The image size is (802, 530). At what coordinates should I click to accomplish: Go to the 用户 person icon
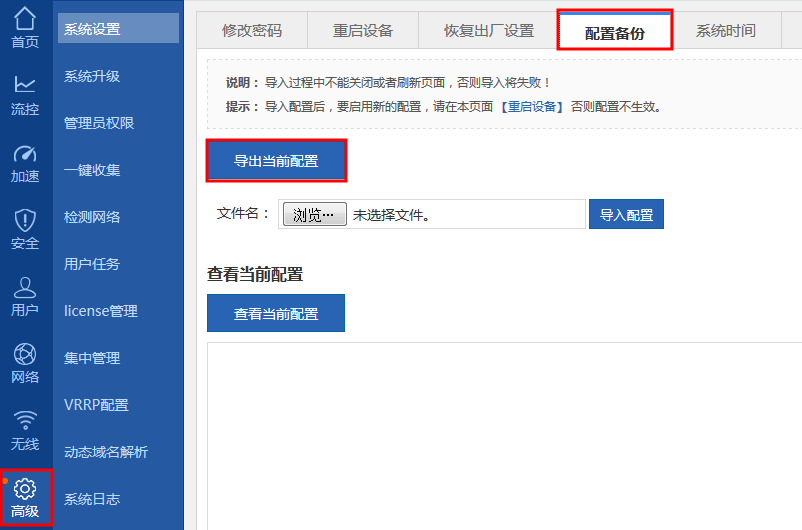click(x=26, y=288)
